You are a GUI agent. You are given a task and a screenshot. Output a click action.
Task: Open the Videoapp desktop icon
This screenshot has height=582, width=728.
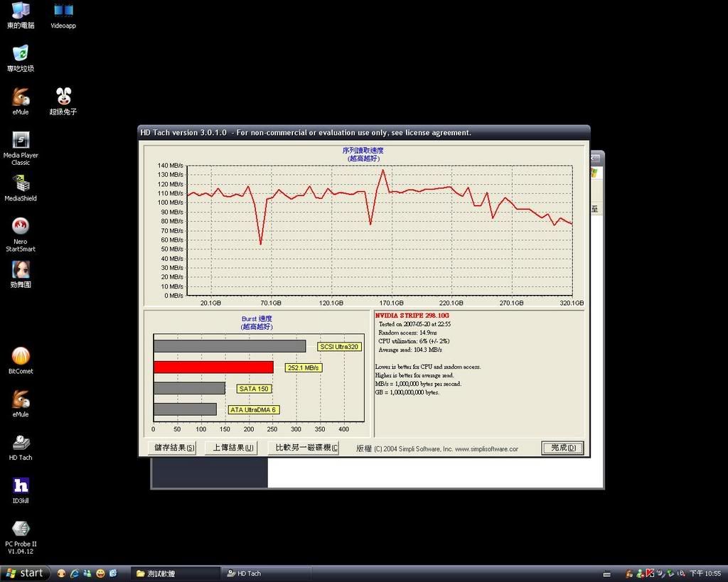point(63,16)
